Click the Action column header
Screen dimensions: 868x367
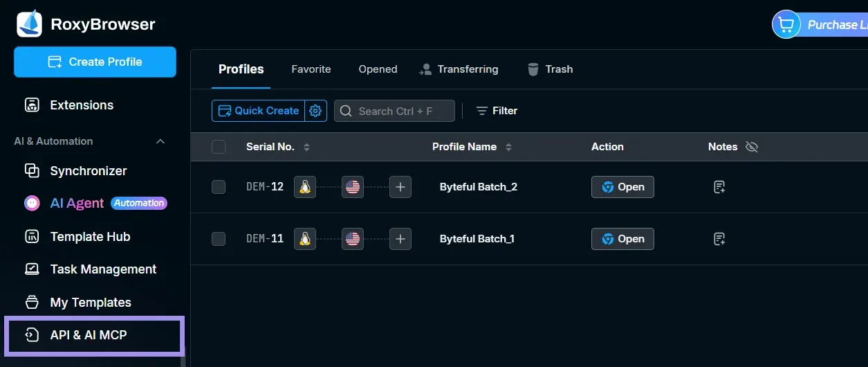(607, 147)
